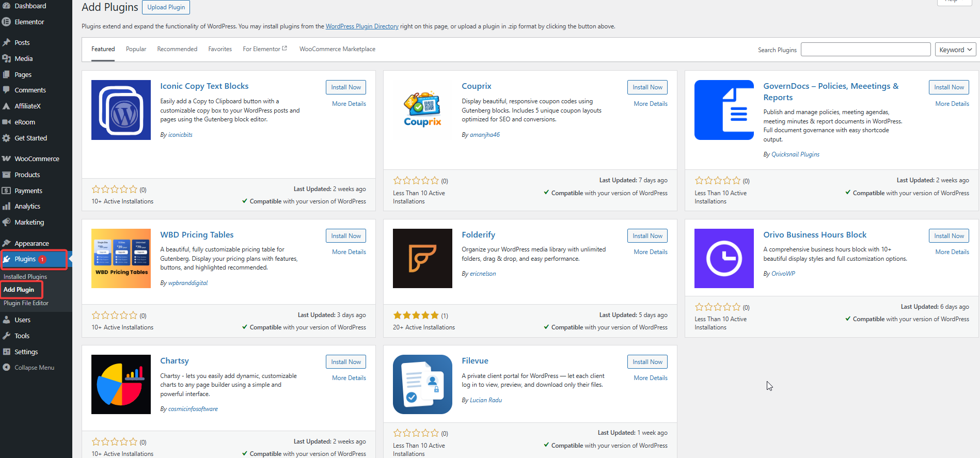View More Details for Chartsy
This screenshot has height=458, width=980.
click(349, 378)
